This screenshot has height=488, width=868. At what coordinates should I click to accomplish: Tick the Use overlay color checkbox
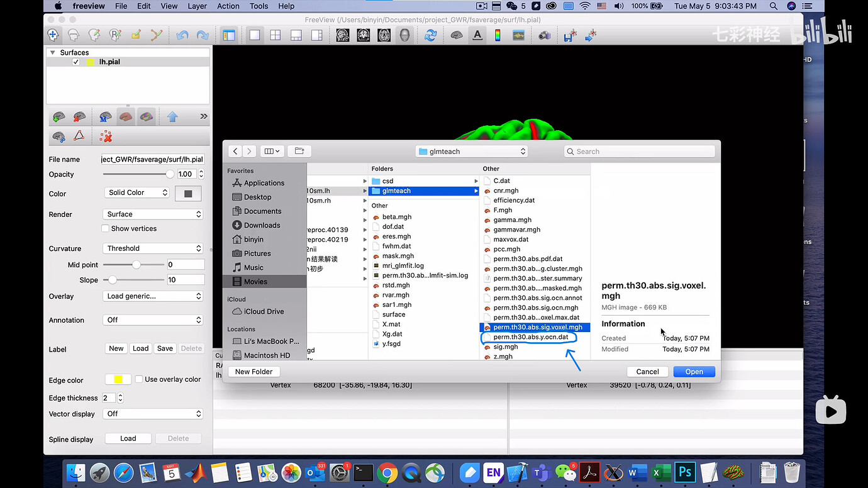pyautogui.click(x=140, y=379)
